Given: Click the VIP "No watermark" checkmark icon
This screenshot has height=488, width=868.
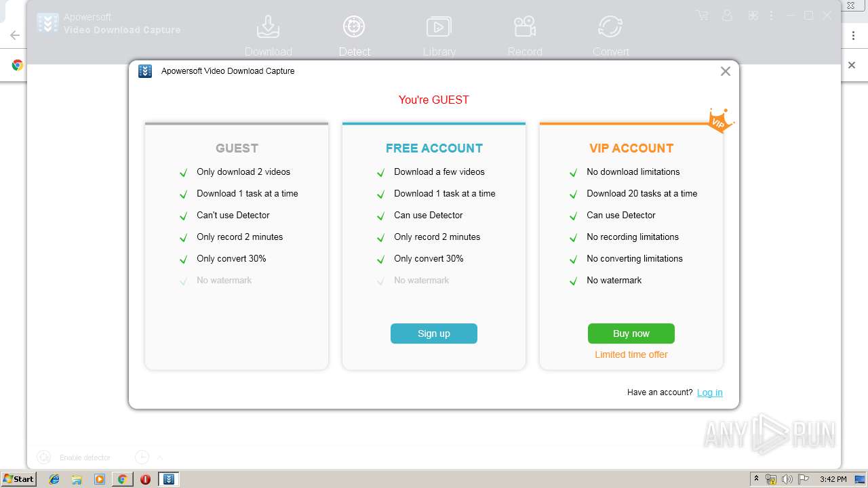Looking at the screenshot, I should click(x=574, y=281).
